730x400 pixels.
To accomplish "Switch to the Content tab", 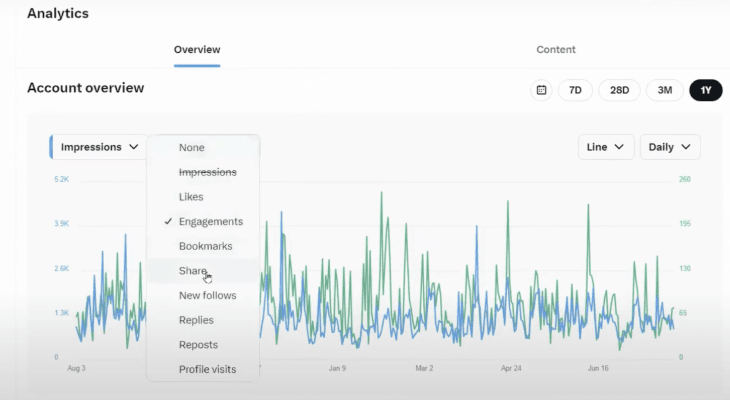I will (556, 50).
